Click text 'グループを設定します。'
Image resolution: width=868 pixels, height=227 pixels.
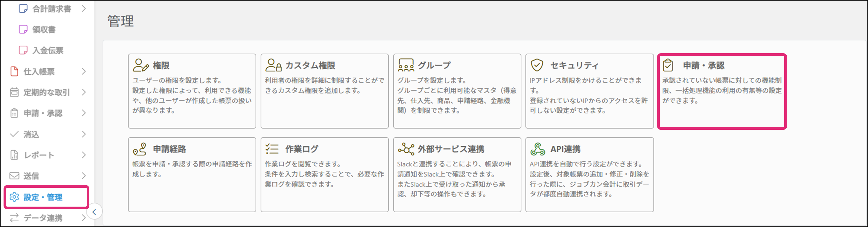coord(432,80)
